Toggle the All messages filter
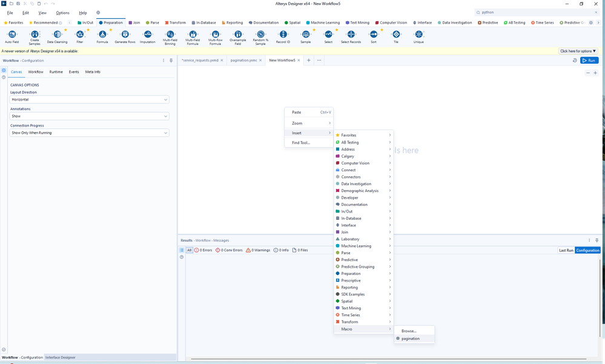This screenshot has height=364, width=605. 190,250
